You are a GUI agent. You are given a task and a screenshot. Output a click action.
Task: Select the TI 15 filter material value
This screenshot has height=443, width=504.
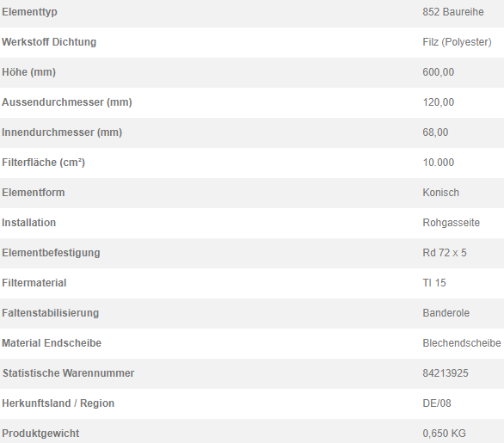coord(434,283)
